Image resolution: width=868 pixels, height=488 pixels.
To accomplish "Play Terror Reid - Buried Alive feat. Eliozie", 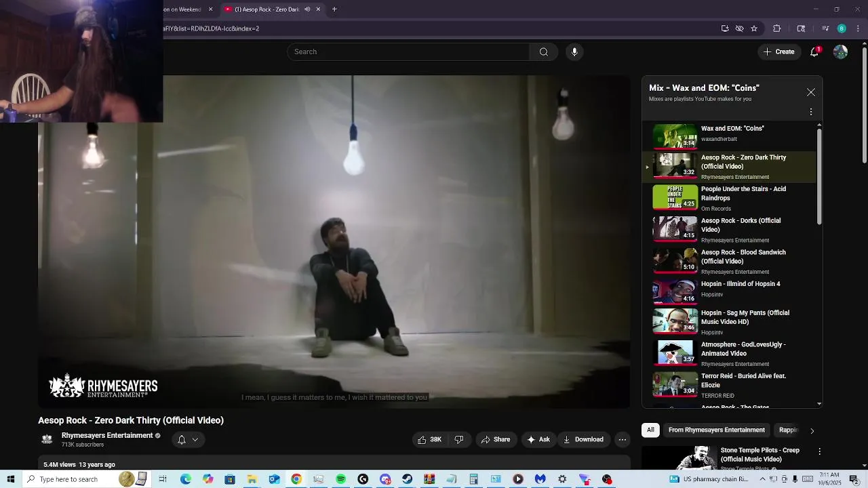I will (x=730, y=385).
